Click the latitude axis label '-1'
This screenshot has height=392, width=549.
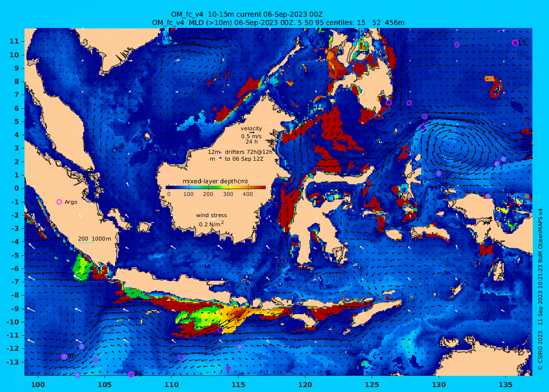coord(14,201)
